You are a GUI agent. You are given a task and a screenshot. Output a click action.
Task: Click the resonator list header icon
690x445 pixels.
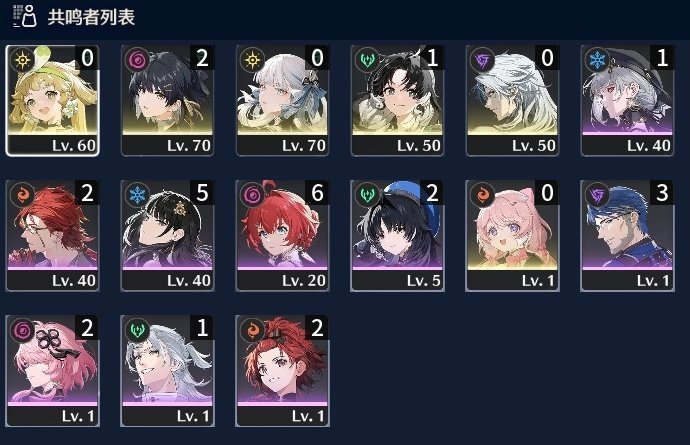point(25,16)
